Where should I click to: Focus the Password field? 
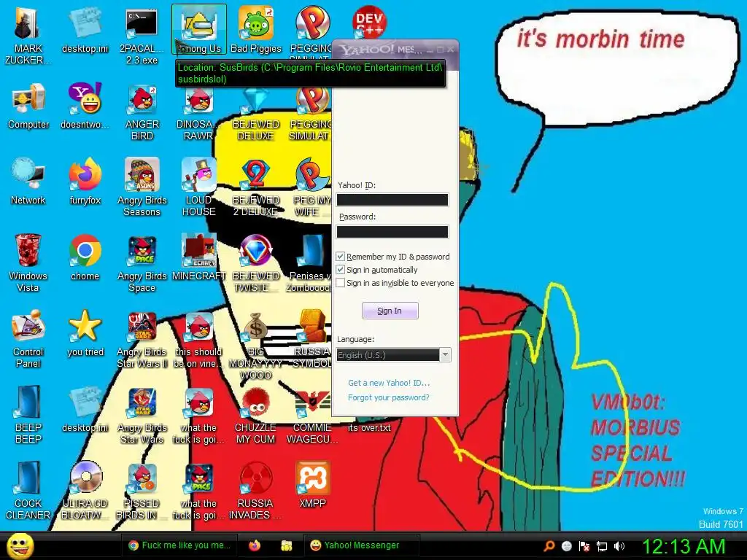point(392,231)
